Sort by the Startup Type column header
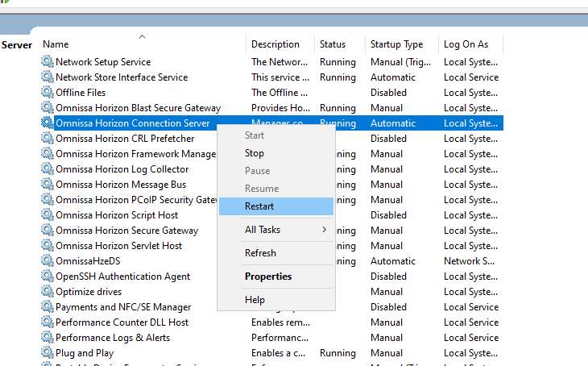 397,44
